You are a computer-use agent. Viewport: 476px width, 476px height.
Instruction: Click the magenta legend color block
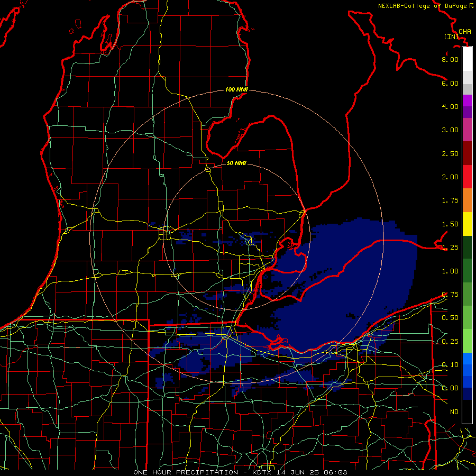tap(467, 100)
